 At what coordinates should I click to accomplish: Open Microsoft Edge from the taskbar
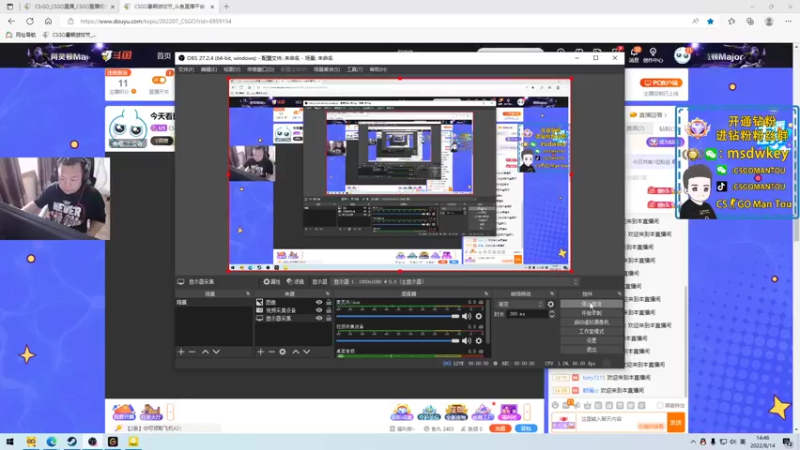[52, 442]
